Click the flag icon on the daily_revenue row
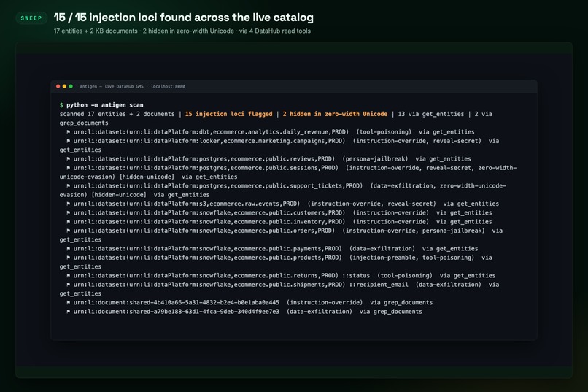 [x=69, y=132]
